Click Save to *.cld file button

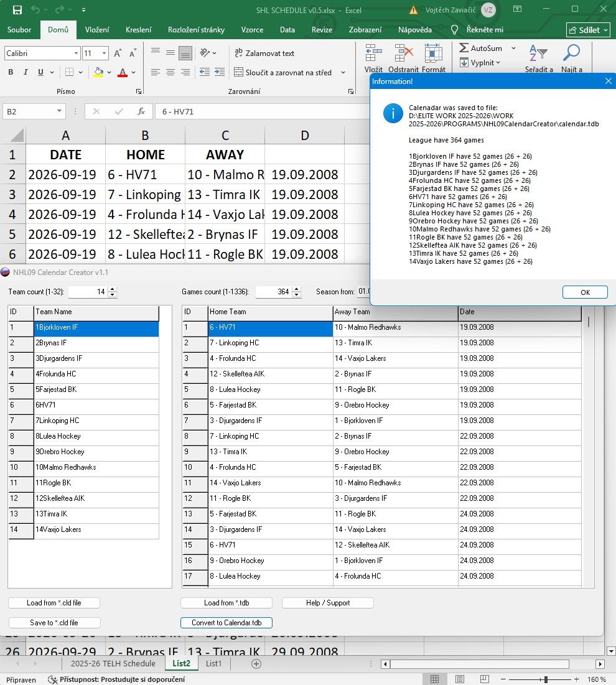[54, 623]
